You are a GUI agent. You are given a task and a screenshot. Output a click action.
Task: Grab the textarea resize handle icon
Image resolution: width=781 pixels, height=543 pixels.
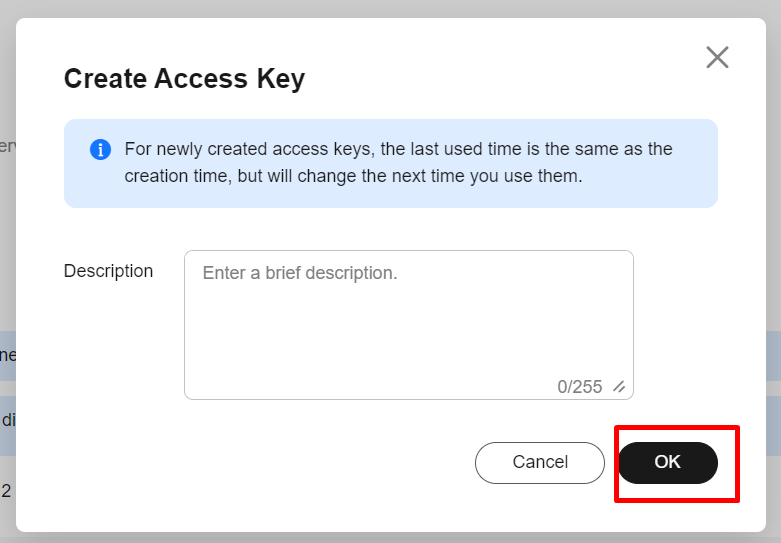click(x=619, y=387)
